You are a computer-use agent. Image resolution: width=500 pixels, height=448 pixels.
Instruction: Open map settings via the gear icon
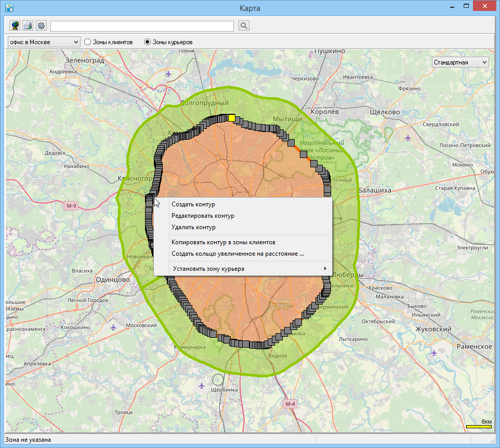pos(41,25)
